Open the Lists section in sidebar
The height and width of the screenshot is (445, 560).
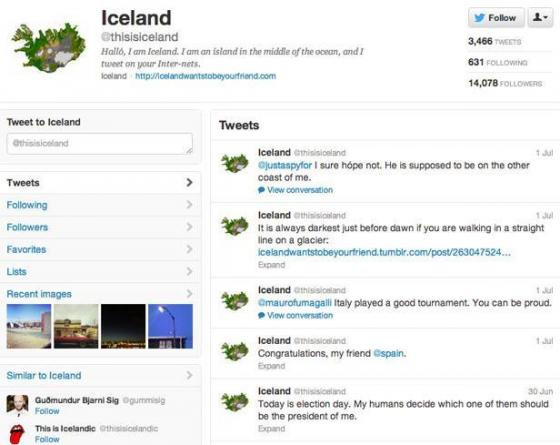tap(100, 271)
